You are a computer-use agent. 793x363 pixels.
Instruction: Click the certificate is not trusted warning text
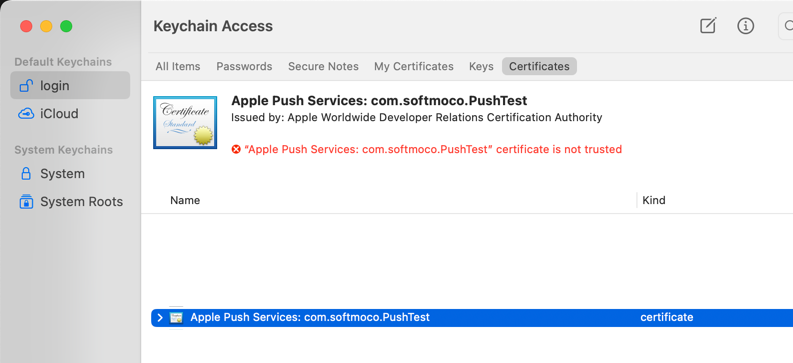[433, 150]
